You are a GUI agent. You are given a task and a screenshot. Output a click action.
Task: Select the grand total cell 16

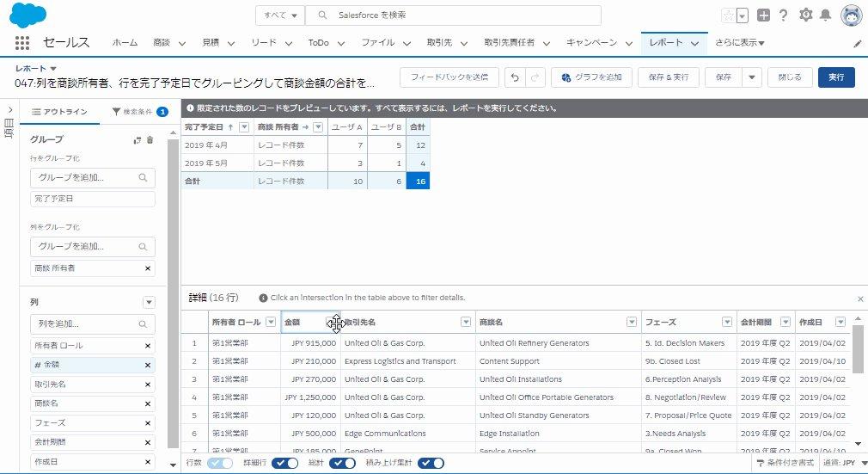418,182
